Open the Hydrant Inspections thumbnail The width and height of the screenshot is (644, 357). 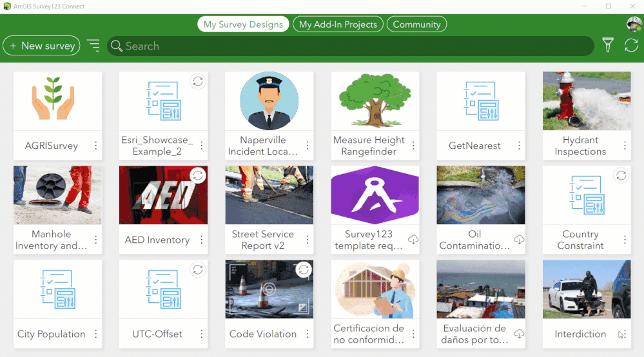click(587, 101)
